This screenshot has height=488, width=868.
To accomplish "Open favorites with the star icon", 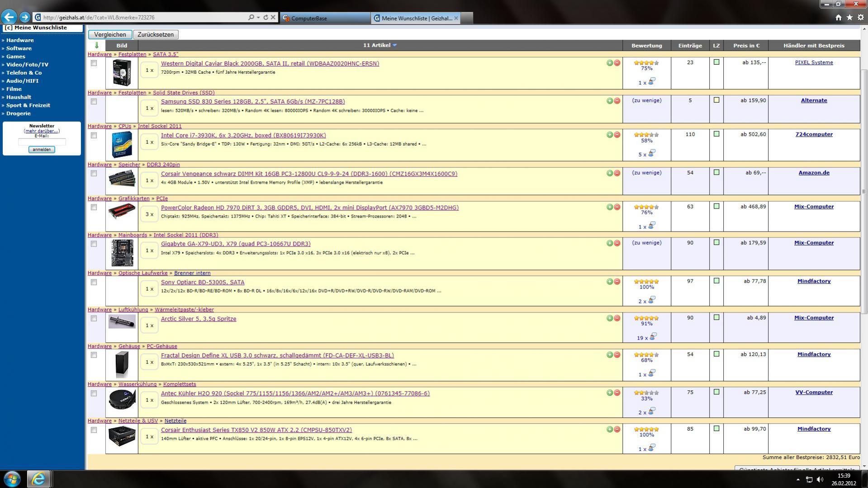I will click(x=849, y=17).
